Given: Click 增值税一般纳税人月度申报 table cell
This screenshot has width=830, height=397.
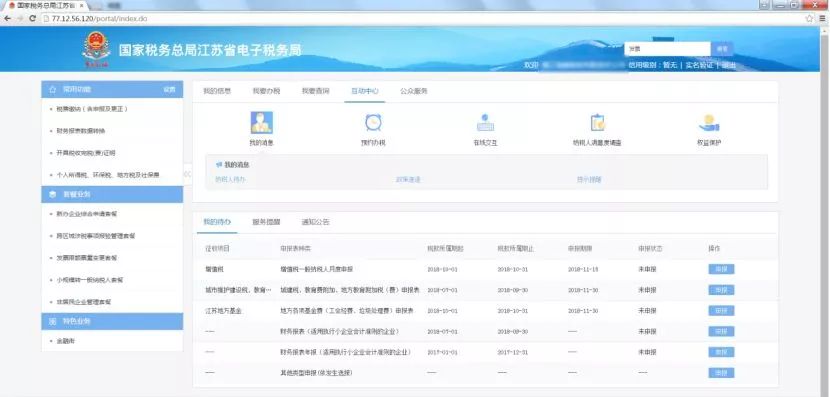Looking at the screenshot, I should (x=317, y=269).
